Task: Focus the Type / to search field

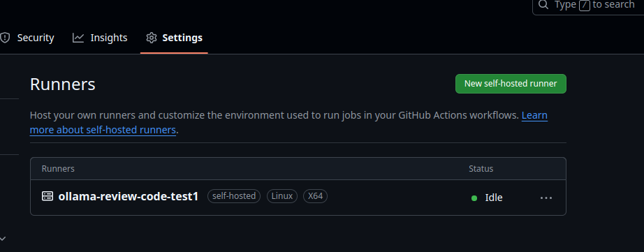Action: point(588,5)
